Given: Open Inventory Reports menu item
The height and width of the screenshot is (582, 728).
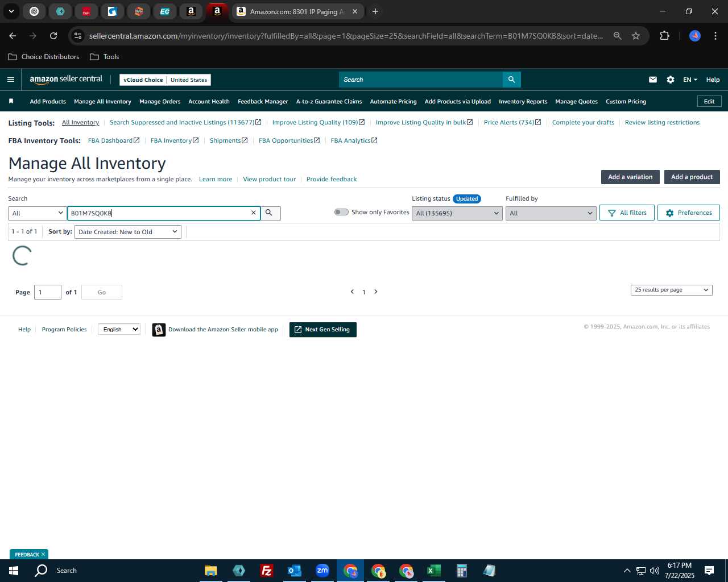Looking at the screenshot, I should pyautogui.click(x=523, y=102).
